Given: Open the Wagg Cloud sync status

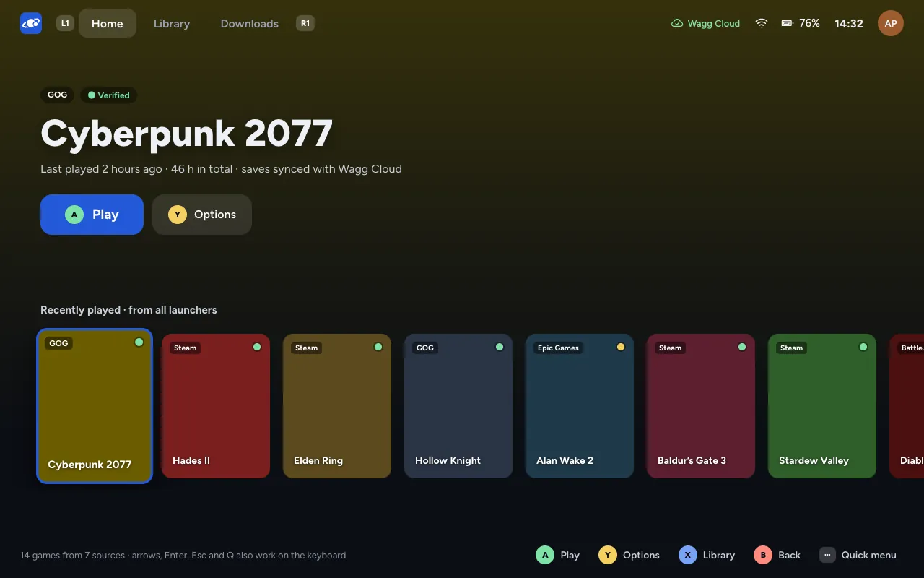Looking at the screenshot, I should coord(705,23).
